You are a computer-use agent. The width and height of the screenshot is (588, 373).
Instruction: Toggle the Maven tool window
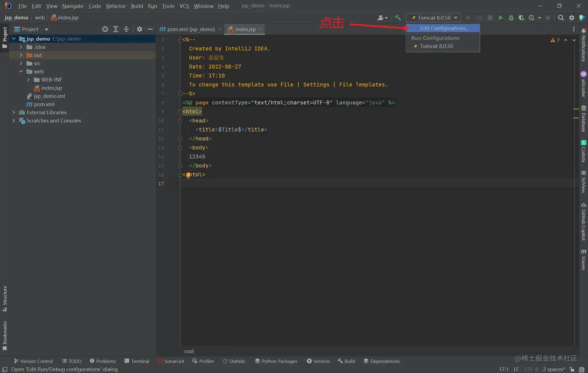point(583,260)
